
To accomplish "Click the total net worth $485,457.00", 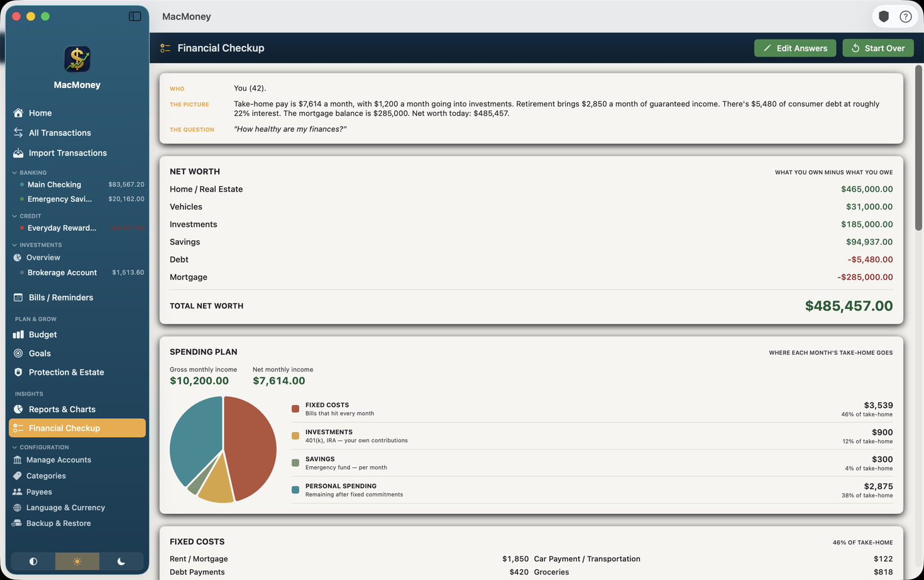I will (849, 306).
